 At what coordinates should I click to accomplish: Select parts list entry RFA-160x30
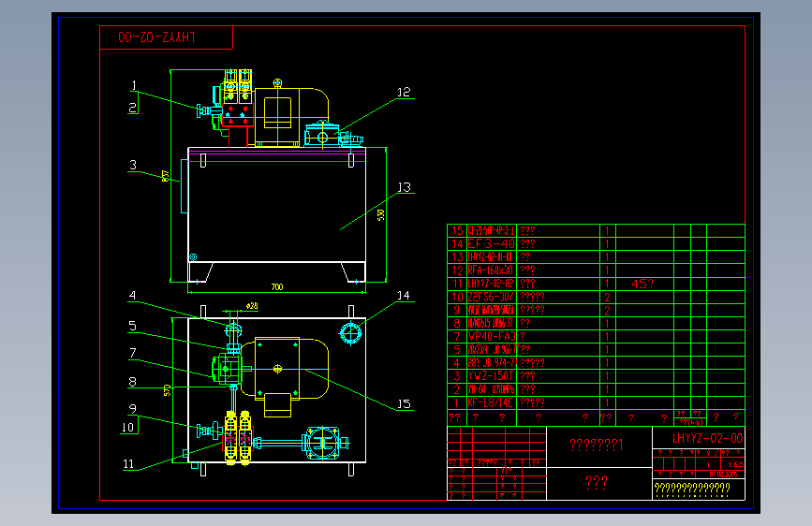(491, 270)
